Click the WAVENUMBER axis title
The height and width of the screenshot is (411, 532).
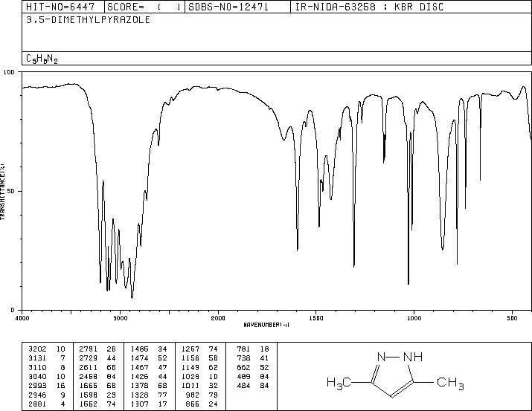266,325
